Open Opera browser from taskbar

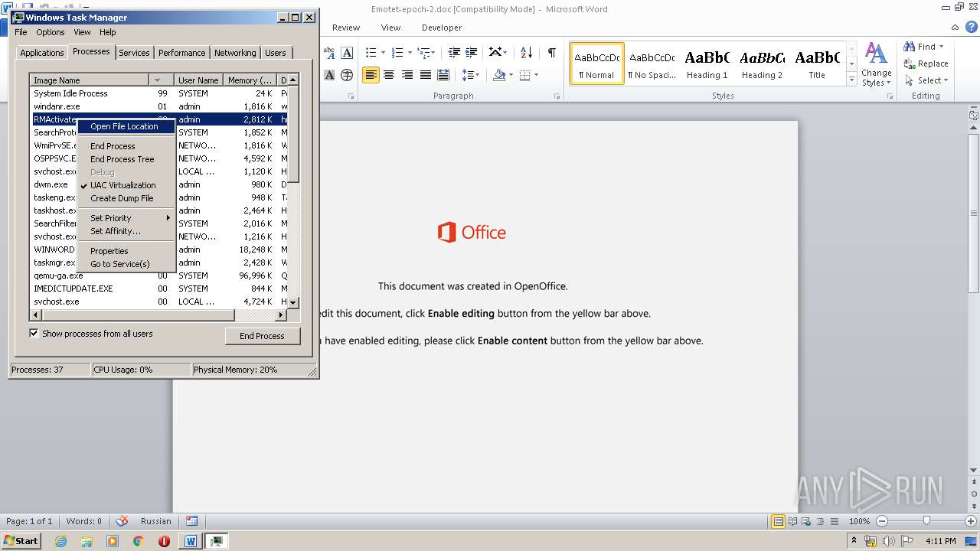pyautogui.click(x=164, y=541)
